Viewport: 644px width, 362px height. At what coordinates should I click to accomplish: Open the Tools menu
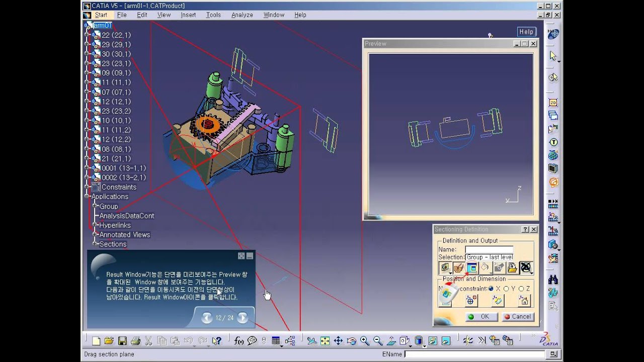pyautogui.click(x=213, y=15)
